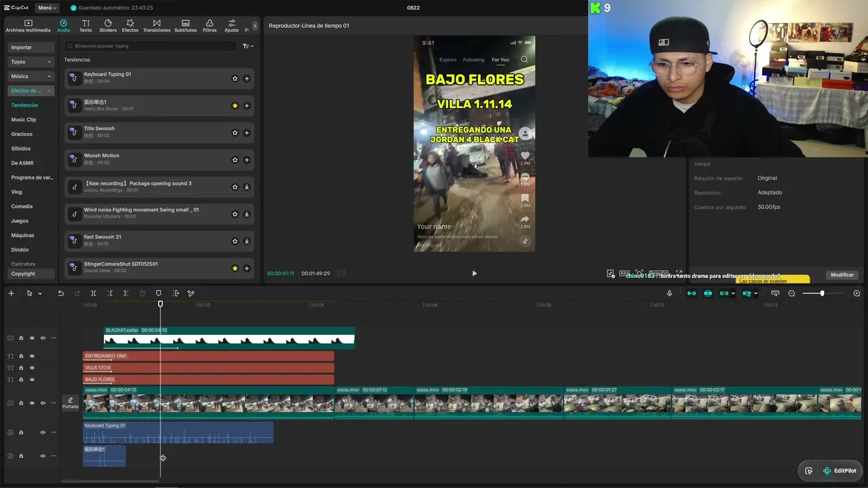Favorite the Keyboard Typing 01 sound

235,79
